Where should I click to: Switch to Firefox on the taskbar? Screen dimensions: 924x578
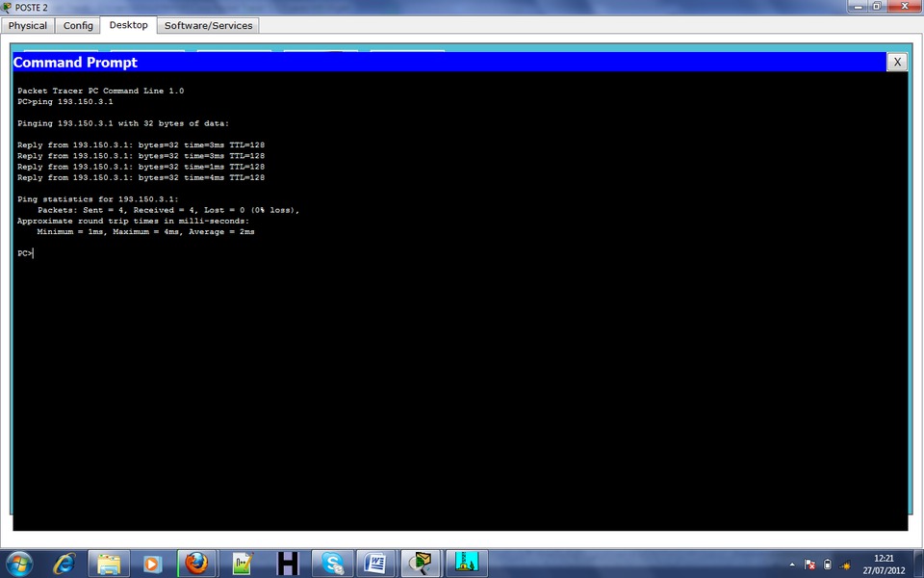point(196,564)
